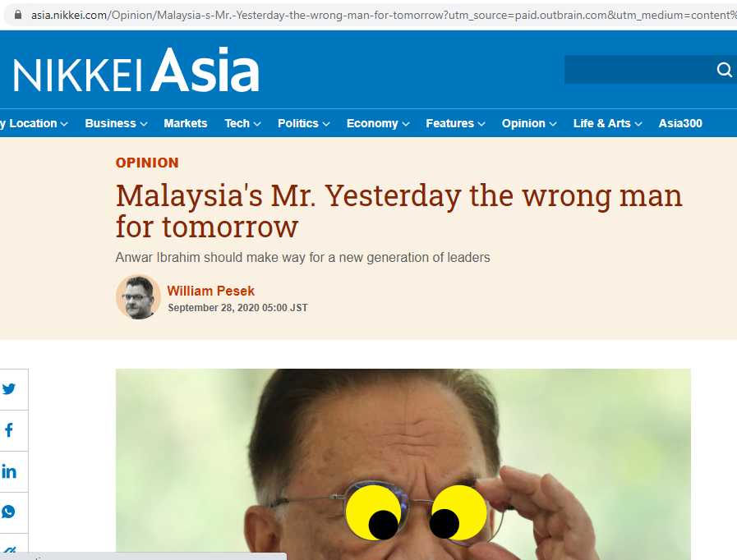The height and width of the screenshot is (560, 737).
Task: Click the search magnifier icon
Action: (x=725, y=70)
